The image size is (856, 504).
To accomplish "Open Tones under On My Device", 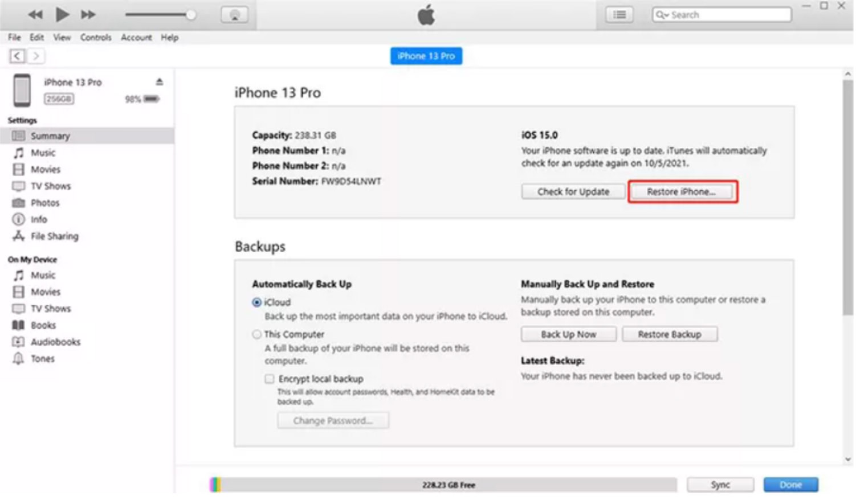I will tap(42, 358).
